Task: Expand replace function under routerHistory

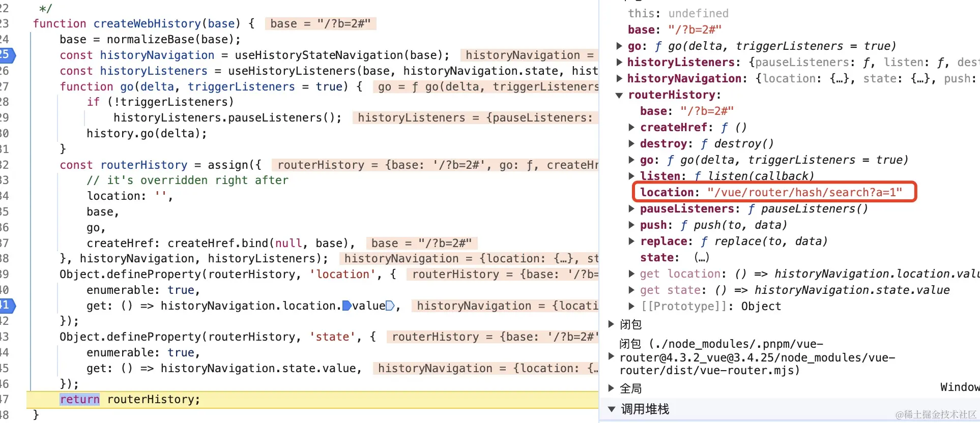Action: pyautogui.click(x=631, y=241)
